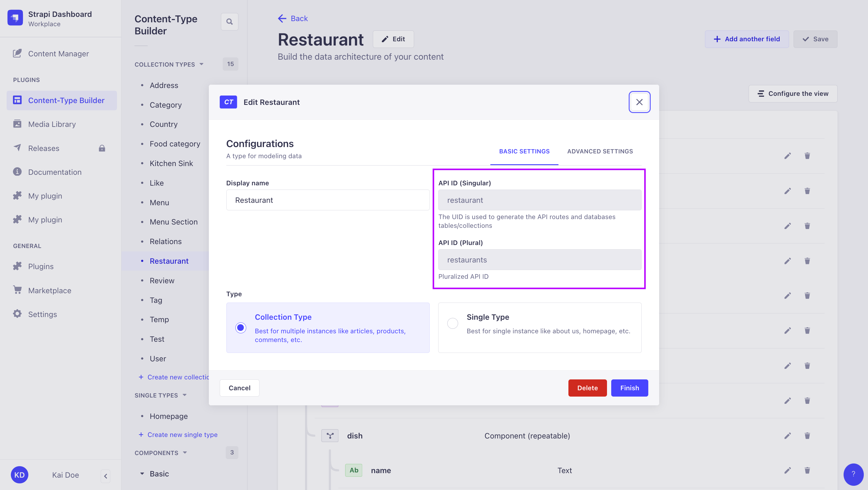The height and width of the screenshot is (490, 868).
Task: Click the Finish button
Action: point(629,388)
